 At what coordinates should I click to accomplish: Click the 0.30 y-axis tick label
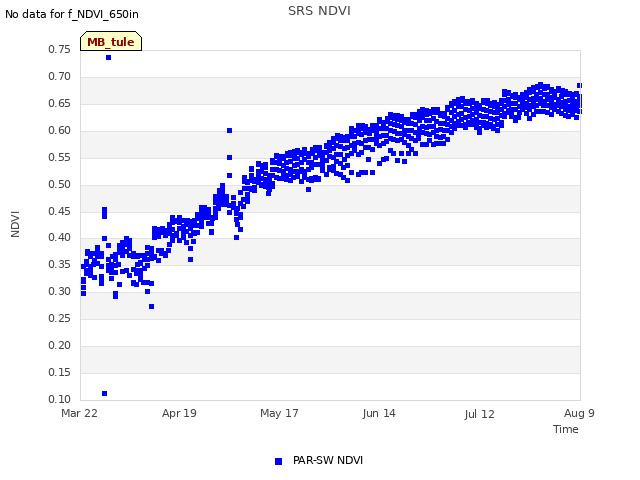coord(60,291)
